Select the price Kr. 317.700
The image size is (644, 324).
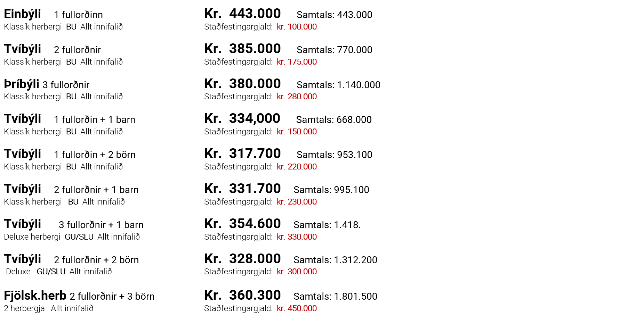[242, 154]
